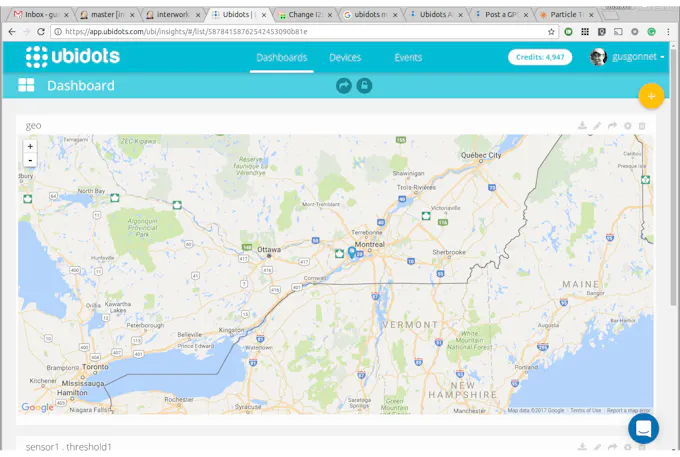680x457 pixels.
Task: Close the Ubidots browser tab
Action: [x=264, y=15]
